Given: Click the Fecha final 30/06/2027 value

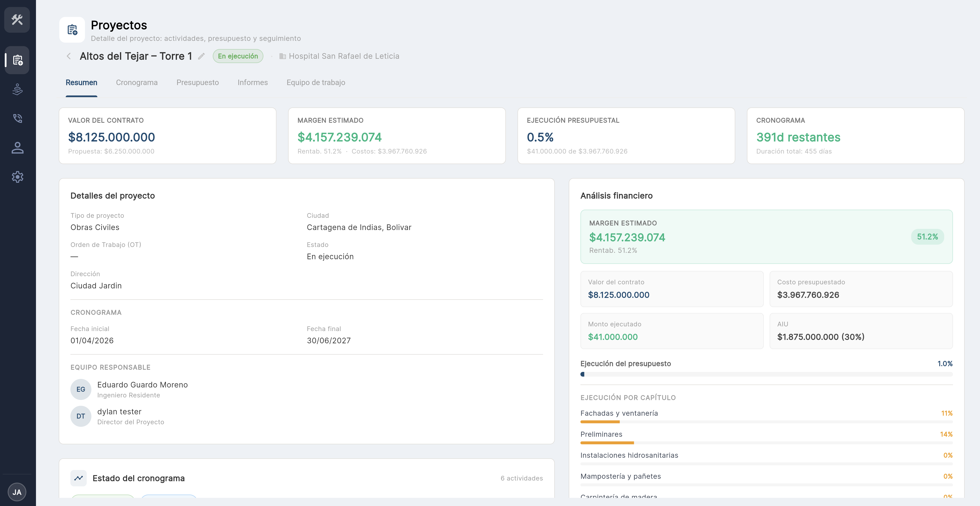Looking at the screenshot, I should (329, 340).
